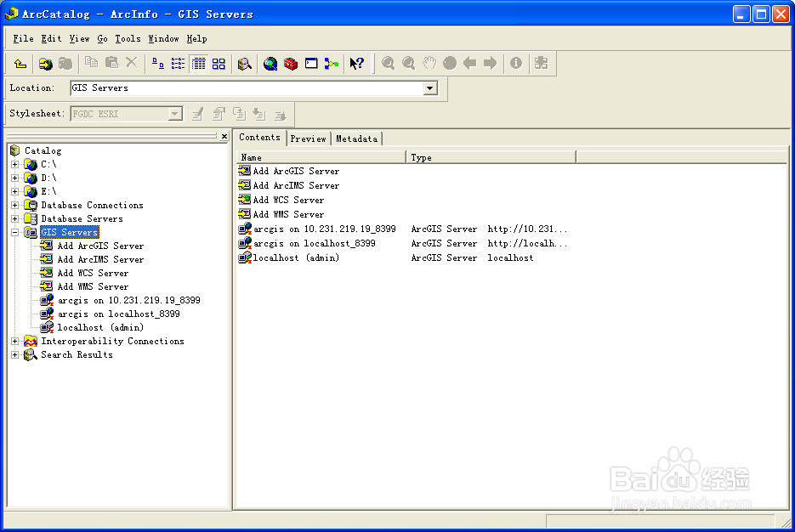Click the forward arrow extent icon
Image resolution: width=795 pixels, height=532 pixels.
point(491,64)
